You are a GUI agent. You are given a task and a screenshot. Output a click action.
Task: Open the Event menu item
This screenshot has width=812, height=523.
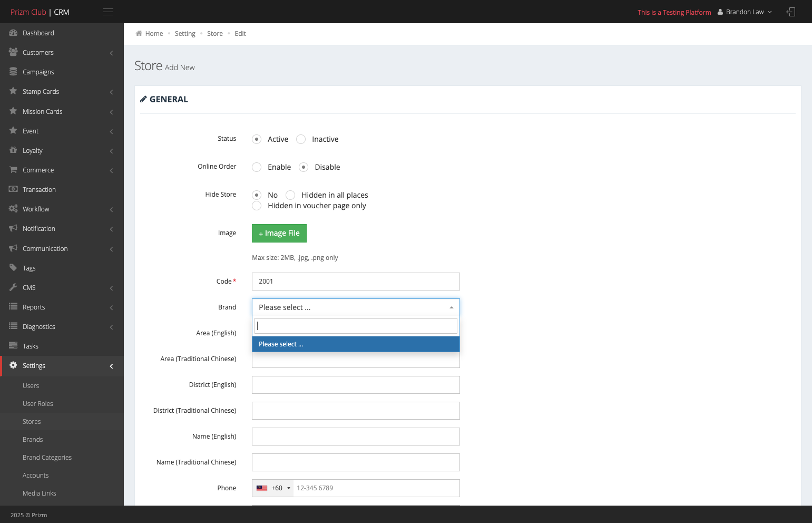62,131
